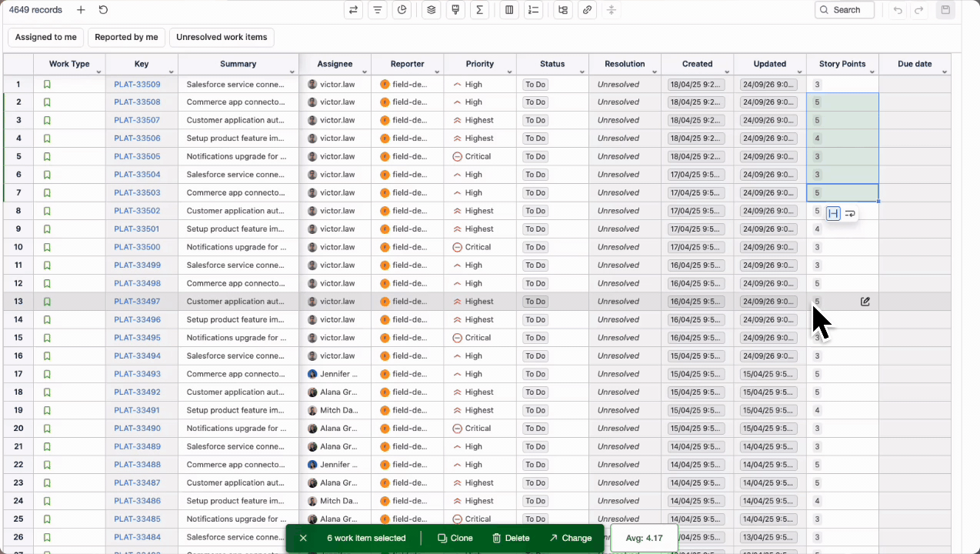Select row number 10
The width and height of the screenshot is (980, 554).
pyautogui.click(x=18, y=247)
